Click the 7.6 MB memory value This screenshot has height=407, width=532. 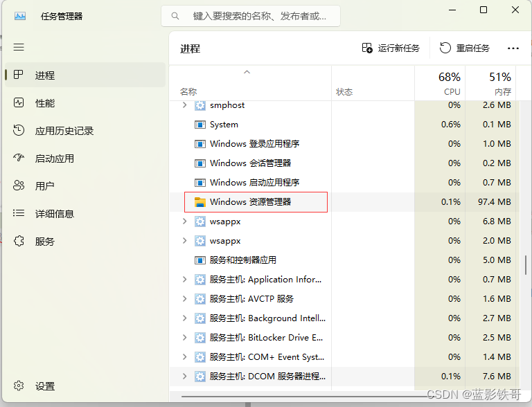coord(497,376)
